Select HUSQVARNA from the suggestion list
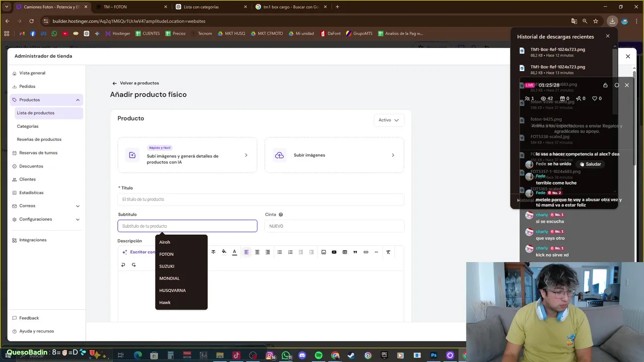 (x=181, y=291)
